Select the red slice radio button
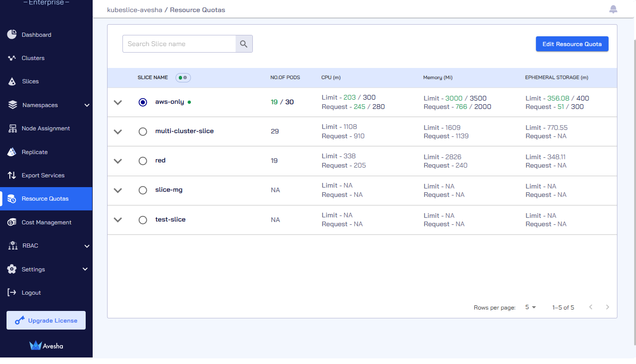636x364 pixels. [x=143, y=161]
